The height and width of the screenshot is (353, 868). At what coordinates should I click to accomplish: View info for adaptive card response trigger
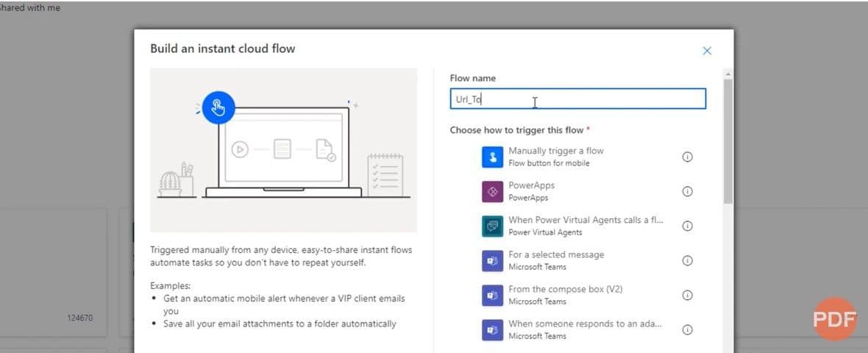(688, 329)
